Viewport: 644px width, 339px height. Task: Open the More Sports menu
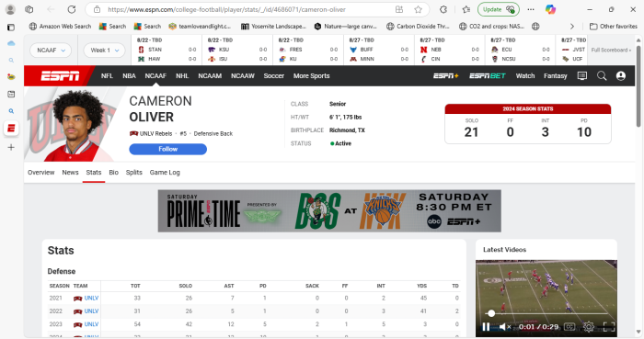311,76
